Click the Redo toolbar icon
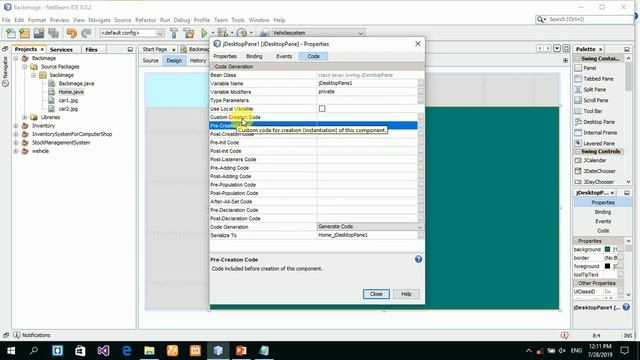 pos(86,33)
